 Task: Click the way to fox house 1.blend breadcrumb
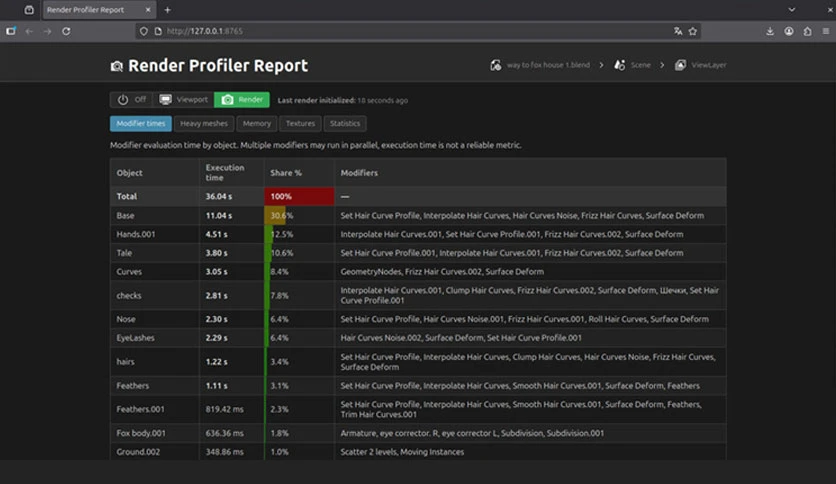[x=548, y=65]
